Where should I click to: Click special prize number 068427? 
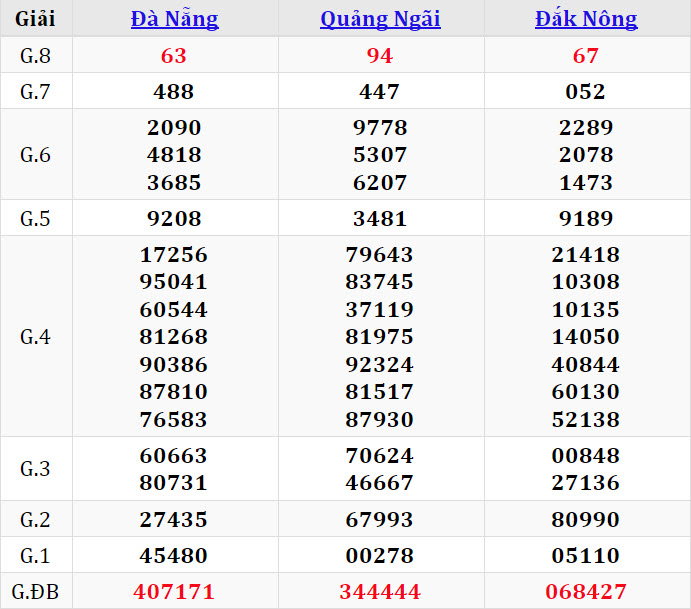586,592
